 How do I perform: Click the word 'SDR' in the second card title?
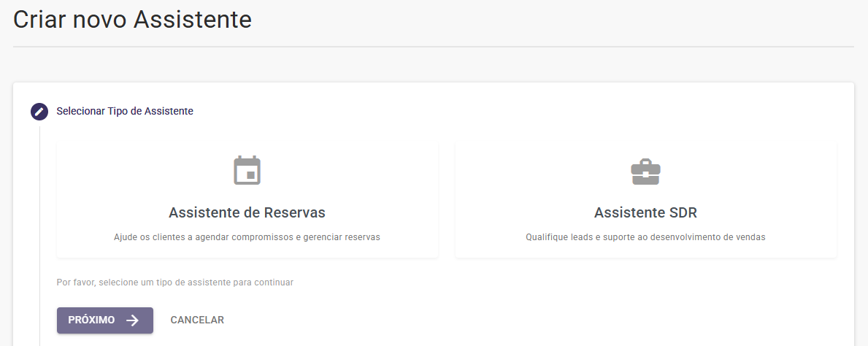[681, 212]
